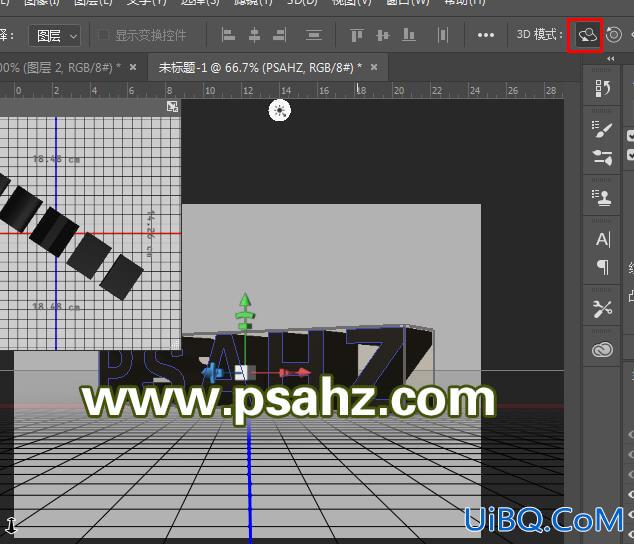Click the red X-axis arrow handle
This screenshot has width=634, height=544.
coord(304,372)
